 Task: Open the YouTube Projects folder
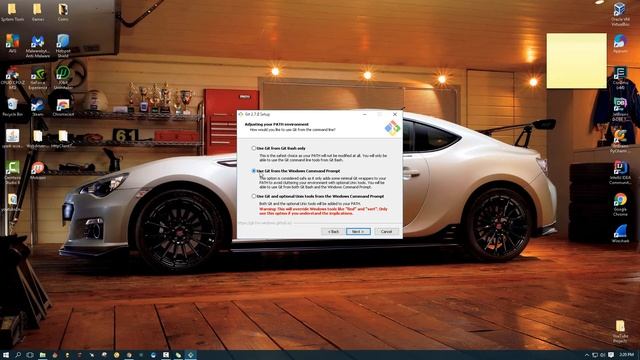pyautogui.click(x=620, y=331)
